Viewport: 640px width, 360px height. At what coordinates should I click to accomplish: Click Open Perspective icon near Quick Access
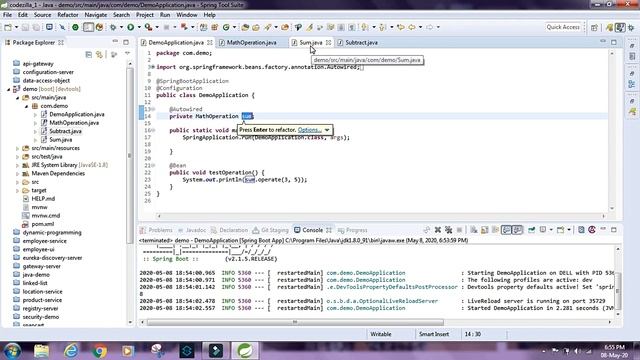tap(594, 27)
